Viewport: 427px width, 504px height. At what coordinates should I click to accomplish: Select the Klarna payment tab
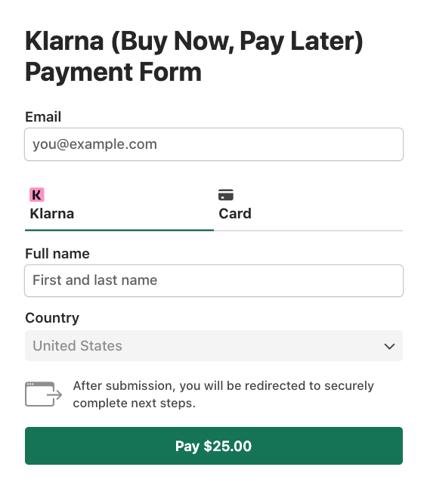(x=119, y=206)
